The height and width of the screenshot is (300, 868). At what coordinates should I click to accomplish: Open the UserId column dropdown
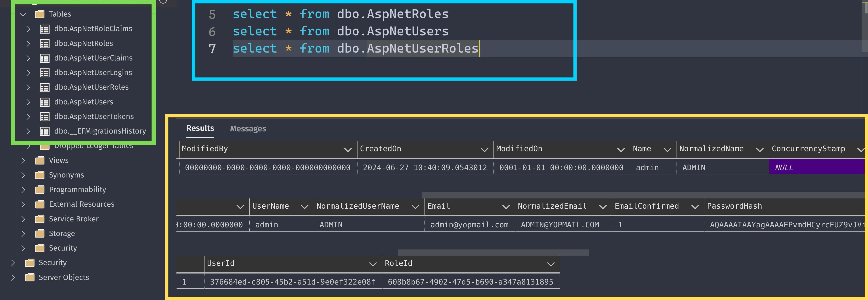tap(373, 264)
